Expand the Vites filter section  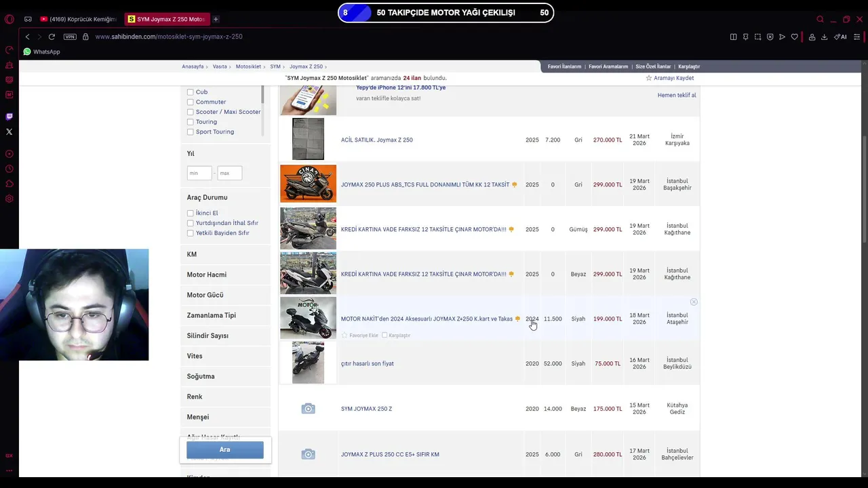tap(225, 356)
